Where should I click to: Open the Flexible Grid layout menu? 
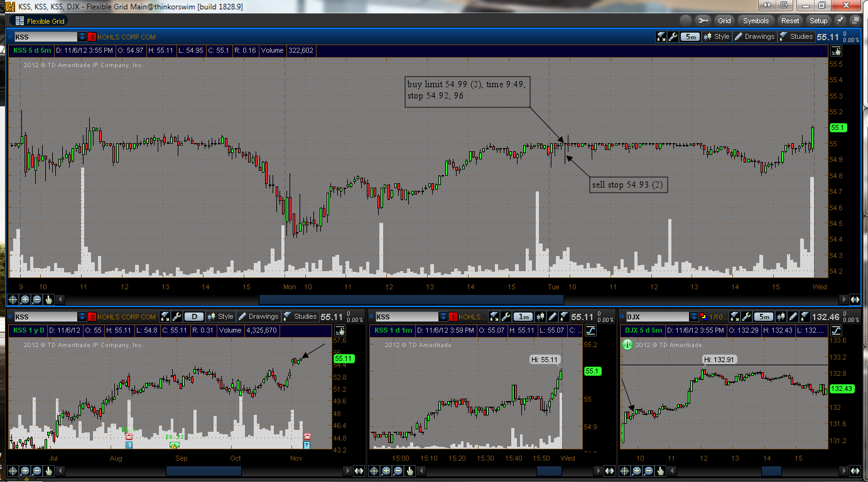point(40,21)
